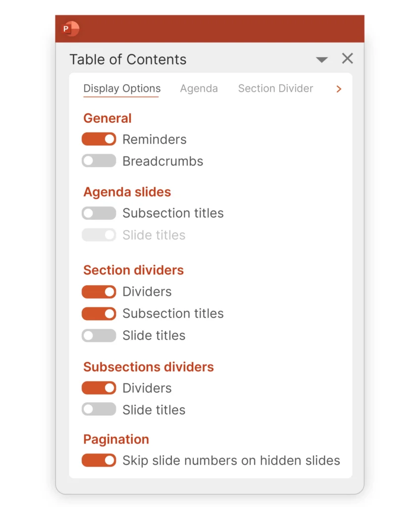The height and width of the screenshot is (507, 420).
Task: Close the Table of Contents panel
Action: [347, 58]
